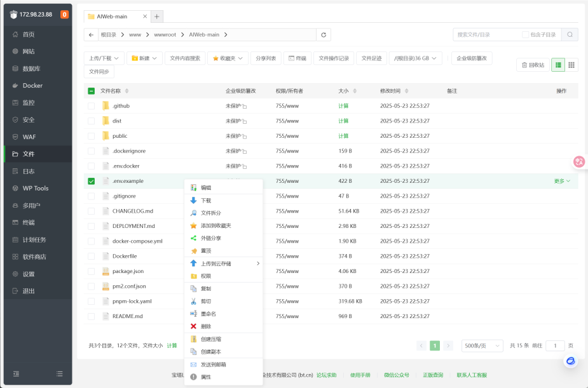Check the .github folder checkbox
Viewport: 588px width, 388px height.
pos(91,106)
